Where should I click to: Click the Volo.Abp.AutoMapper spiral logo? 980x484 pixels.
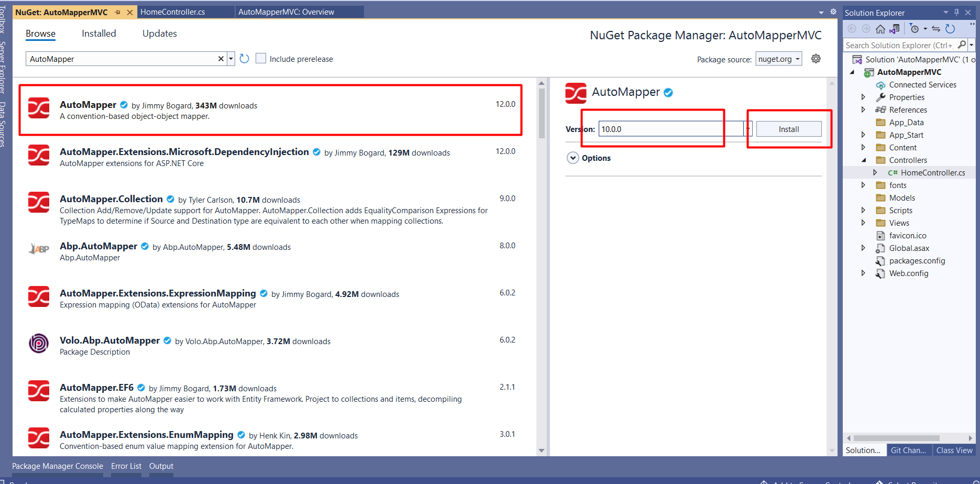[39, 344]
